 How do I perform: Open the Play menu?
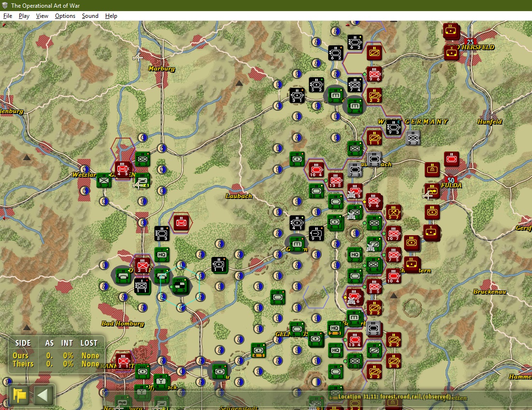click(24, 16)
